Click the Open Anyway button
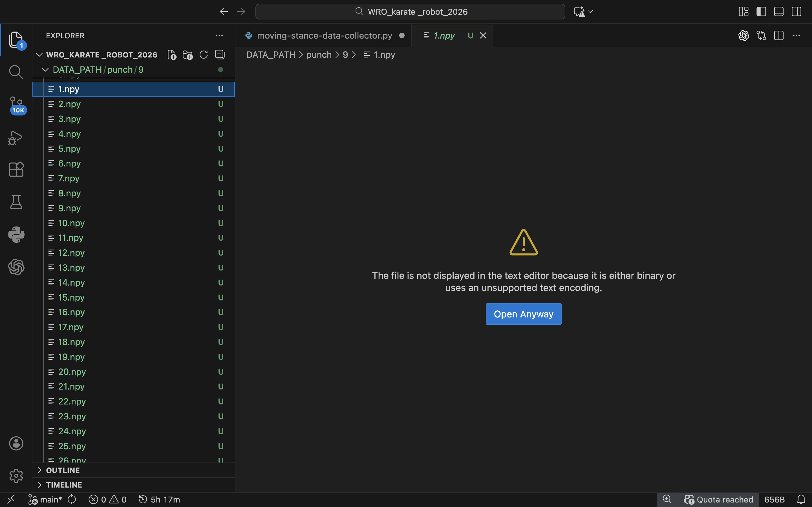Image resolution: width=812 pixels, height=507 pixels. 523,314
